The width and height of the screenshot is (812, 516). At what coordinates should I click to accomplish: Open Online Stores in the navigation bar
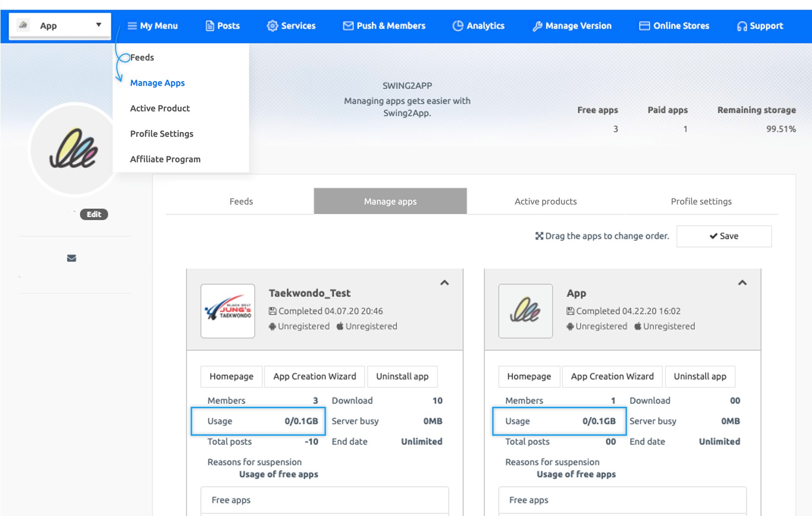(674, 26)
